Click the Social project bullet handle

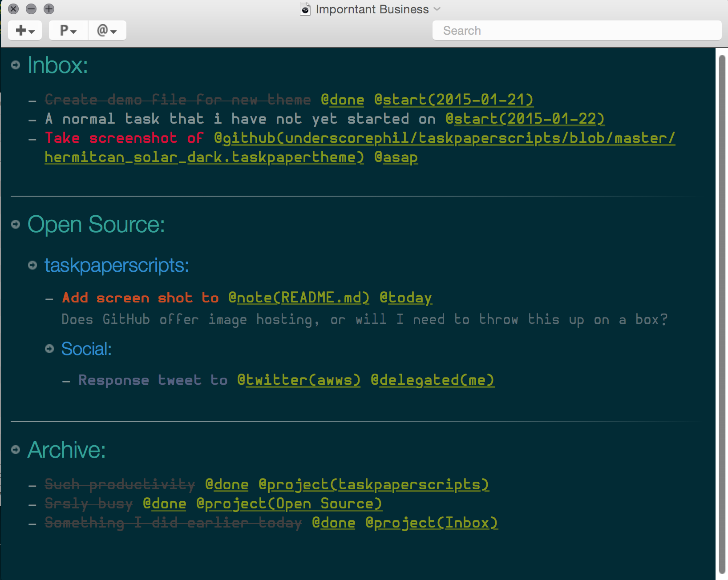point(49,349)
